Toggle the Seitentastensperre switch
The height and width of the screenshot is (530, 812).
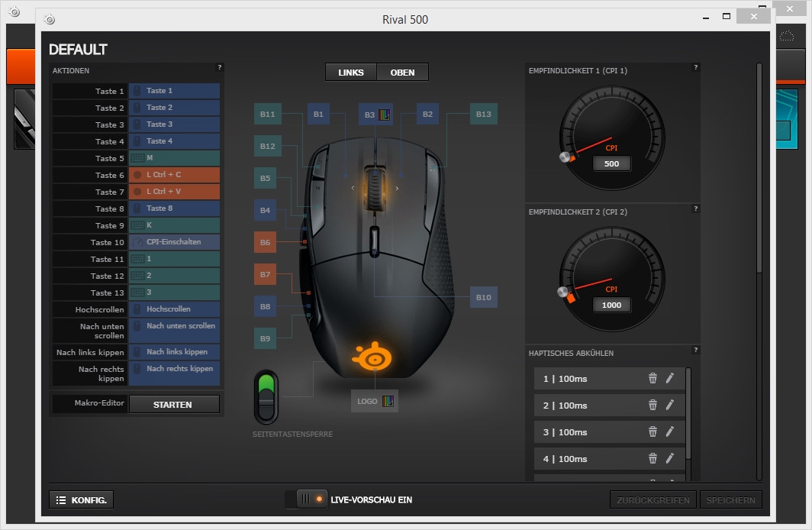266,396
